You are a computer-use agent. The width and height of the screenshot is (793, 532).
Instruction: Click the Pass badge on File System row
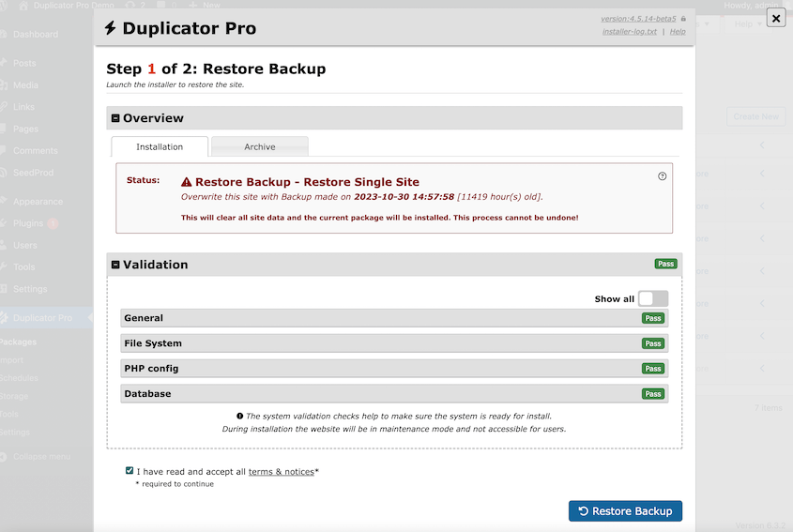[x=653, y=343]
